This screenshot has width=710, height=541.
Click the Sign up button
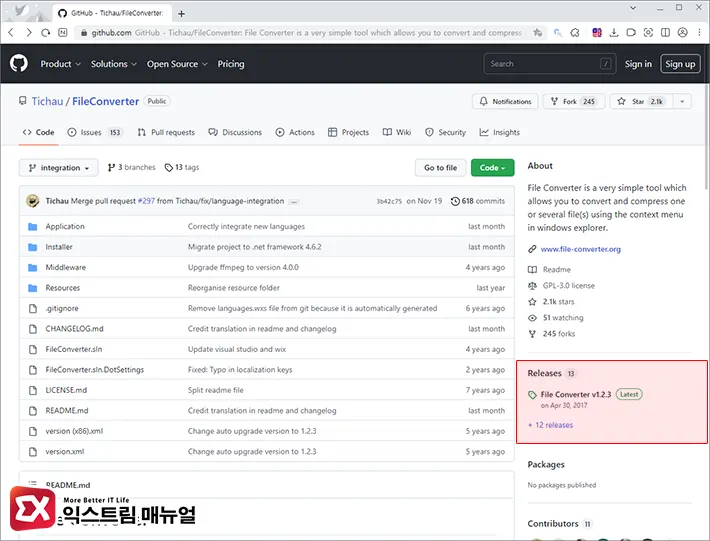coord(680,64)
